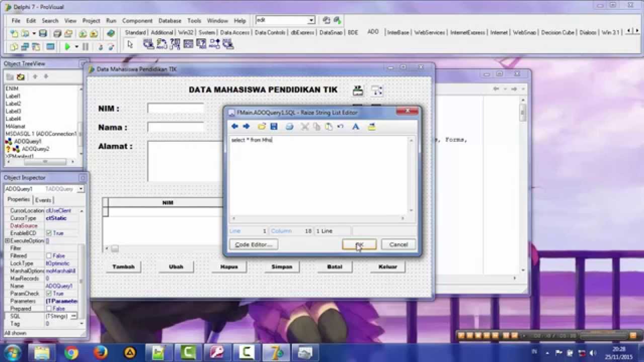Viewport: 644px width, 362px height.
Task: Click the Open Project icon in Delphi toolbar
Action: pyautogui.click(x=68, y=33)
